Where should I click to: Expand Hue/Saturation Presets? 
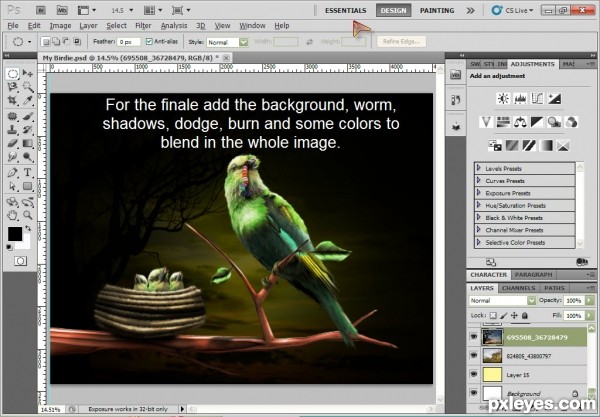[479, 205]
